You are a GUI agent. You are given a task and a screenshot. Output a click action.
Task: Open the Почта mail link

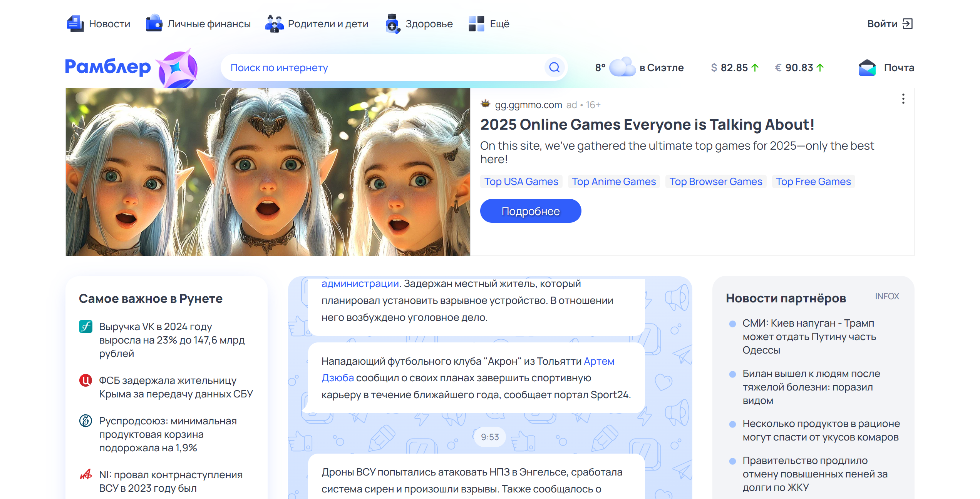[899, 68]
